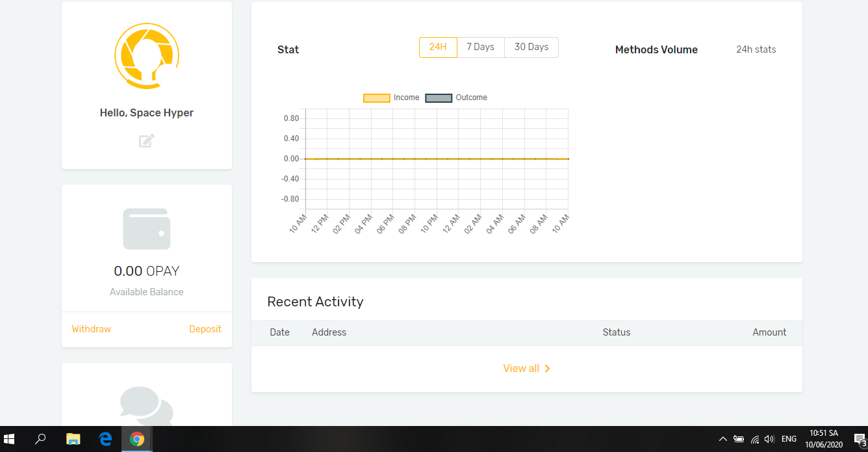The image size is (868, 452).
Task: Select the 24H stat range
Action: [x=438, y=47]
